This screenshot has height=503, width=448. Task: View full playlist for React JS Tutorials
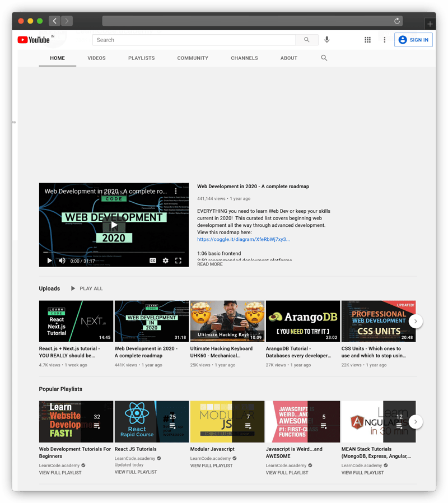click(136, 472)
